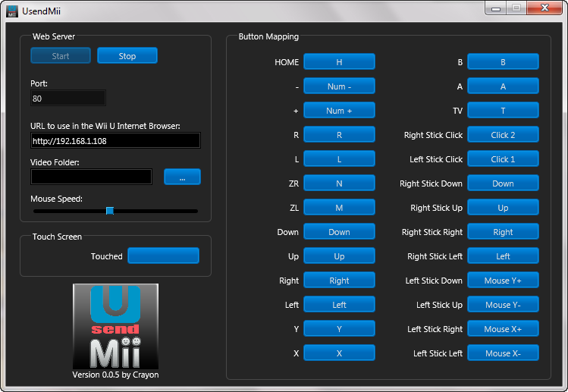Change the plus button mapping Num +

pos(339,110)
